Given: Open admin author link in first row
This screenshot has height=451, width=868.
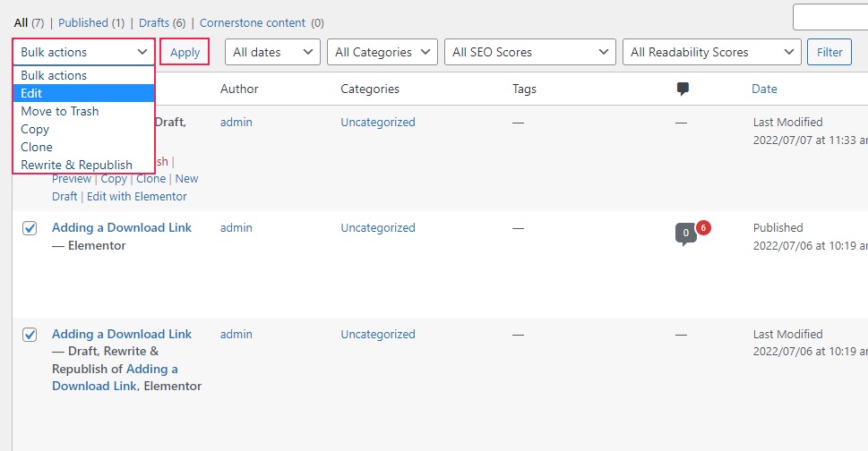Looking at the screenshot, I should [x=236, y=122].
